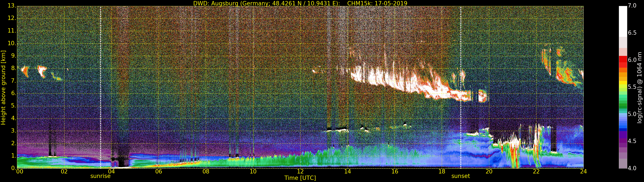Click the 24 tick on time axis
644x182 pixels.
[583, 172]
